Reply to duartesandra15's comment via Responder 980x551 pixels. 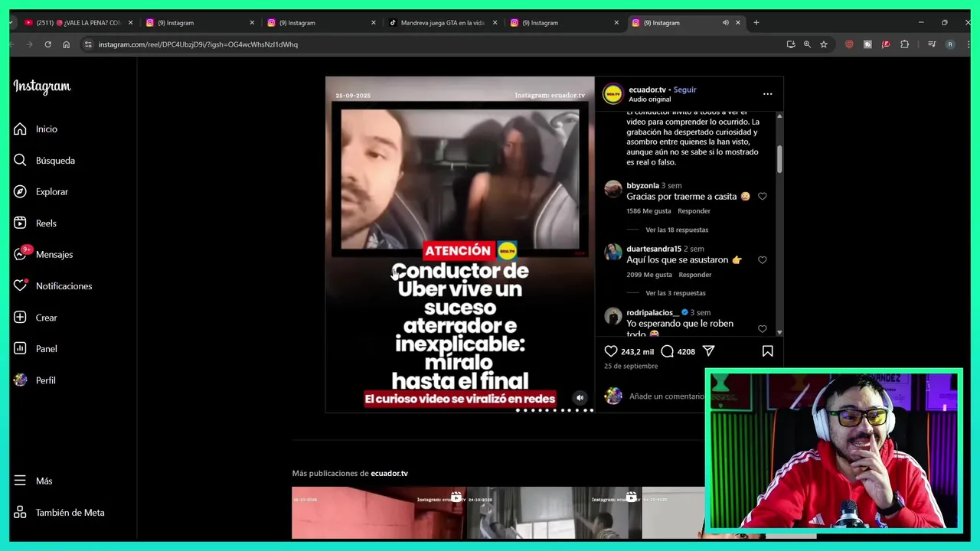[x=695, y=275]
